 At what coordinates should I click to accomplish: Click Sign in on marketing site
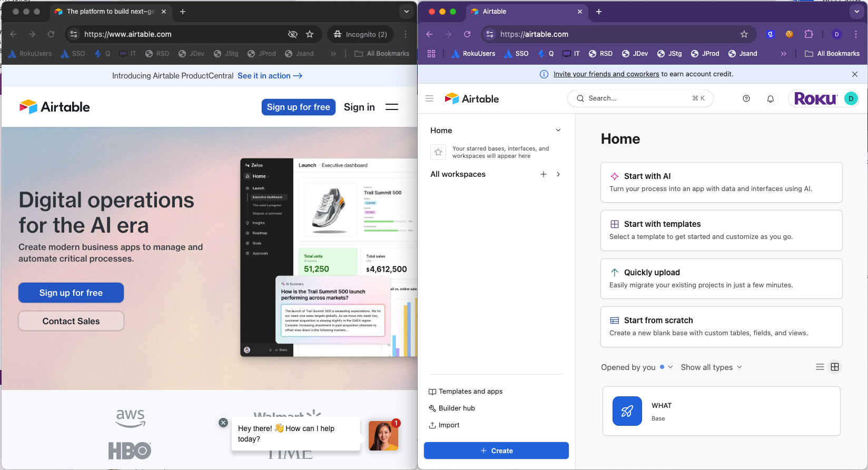[359, 107]
